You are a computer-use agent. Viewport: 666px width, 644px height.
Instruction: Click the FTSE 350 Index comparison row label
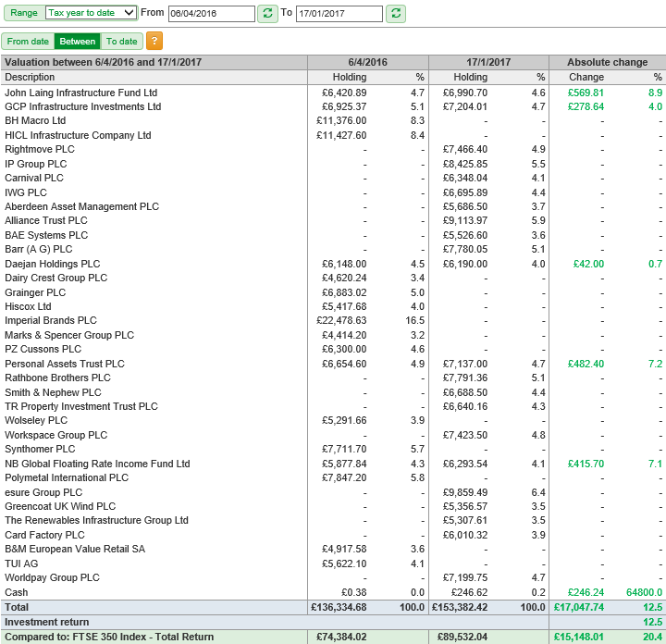109,637
